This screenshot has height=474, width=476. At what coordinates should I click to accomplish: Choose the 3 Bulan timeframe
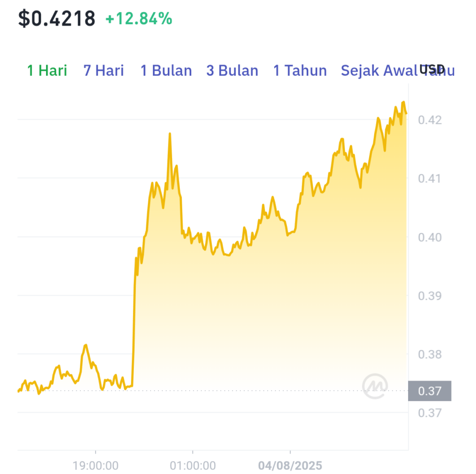[232, 70]
